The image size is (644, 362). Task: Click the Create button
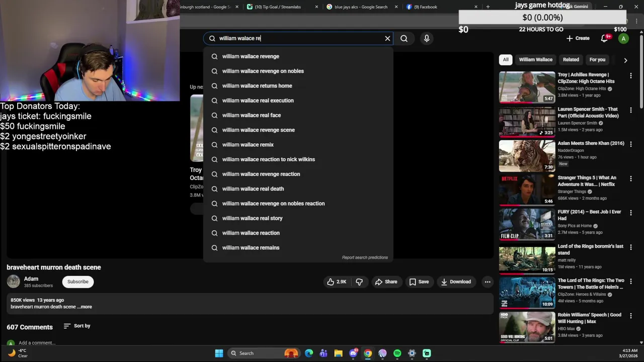578,38
